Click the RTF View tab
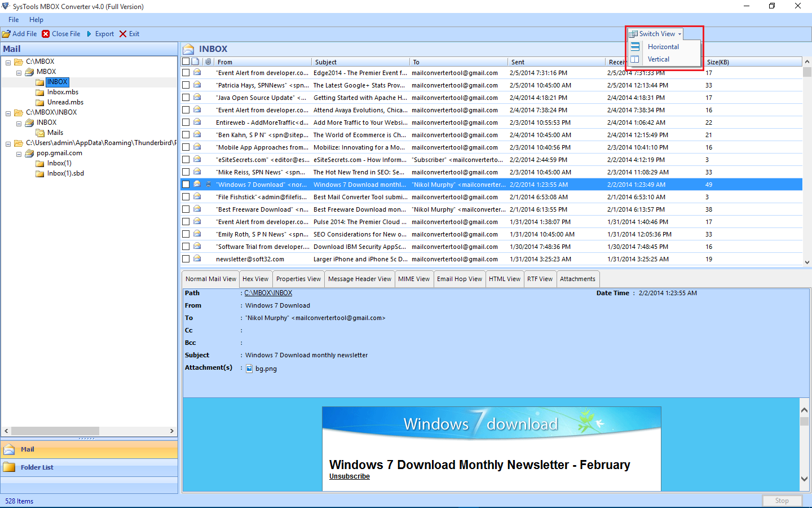Screen dimensions: 812x508 (540, 279)
